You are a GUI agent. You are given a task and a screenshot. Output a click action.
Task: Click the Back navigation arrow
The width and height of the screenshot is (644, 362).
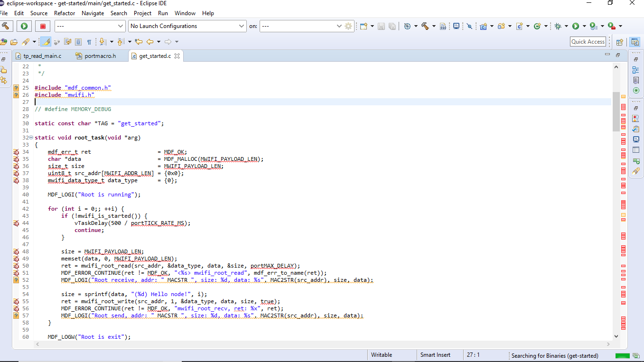point(150,42)
